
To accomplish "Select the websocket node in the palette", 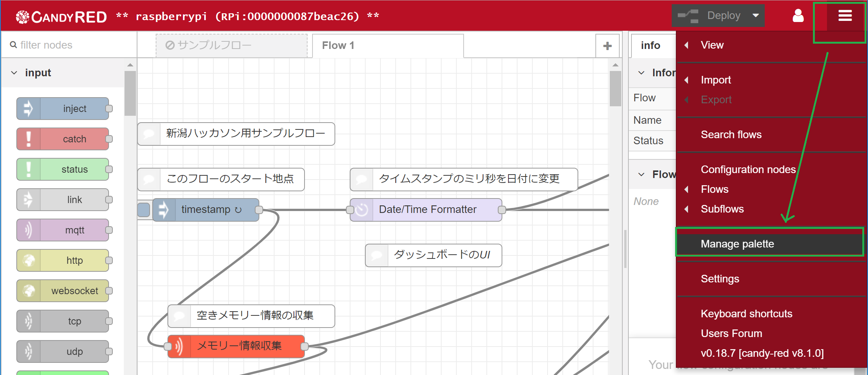I will 63,291.
